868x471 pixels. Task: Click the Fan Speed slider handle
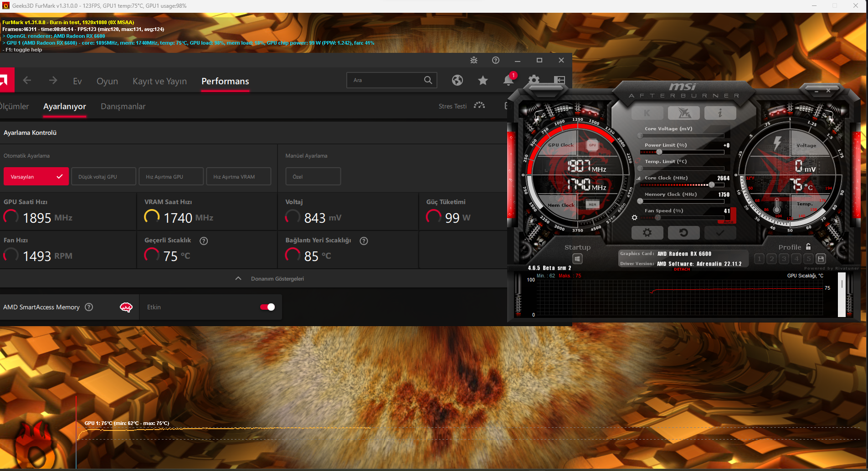[658, 218]
